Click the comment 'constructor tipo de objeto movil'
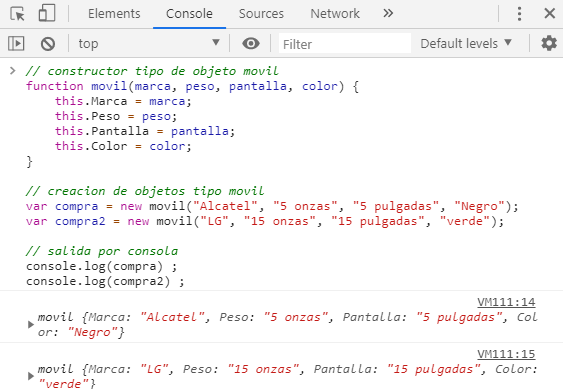 pos(152,71)
